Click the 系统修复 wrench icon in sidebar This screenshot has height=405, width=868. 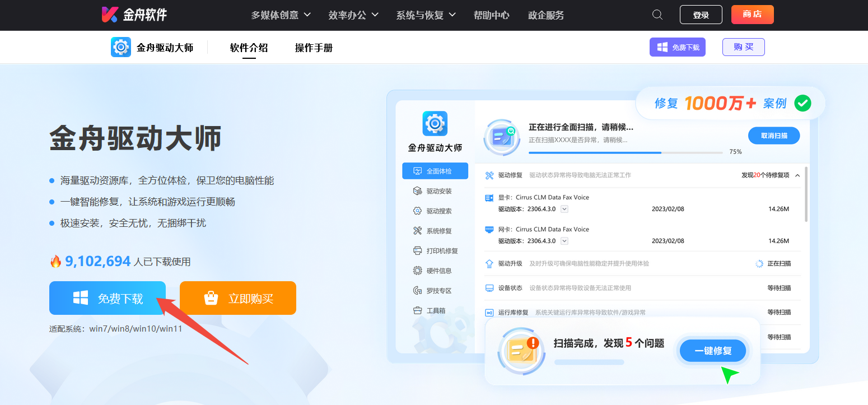point(417,231)
